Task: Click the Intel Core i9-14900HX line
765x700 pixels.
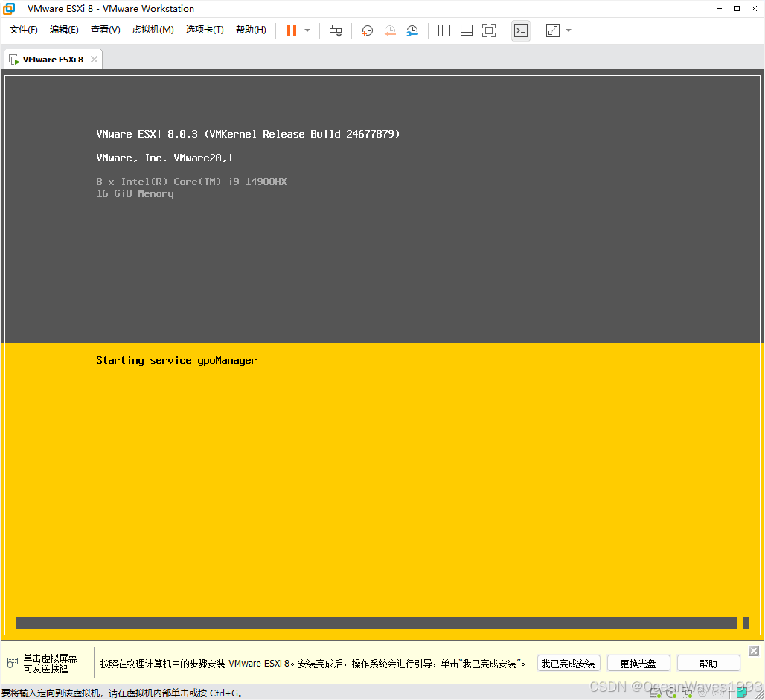Action: point(192,182)
